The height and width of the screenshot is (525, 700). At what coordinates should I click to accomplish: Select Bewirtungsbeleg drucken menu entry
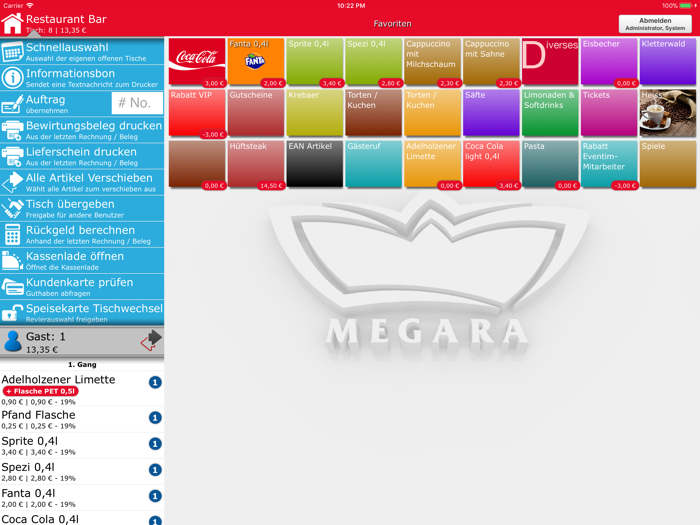[x=82, y=130]
